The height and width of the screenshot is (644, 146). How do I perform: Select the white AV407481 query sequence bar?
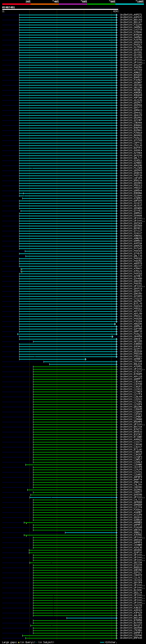pyautogui.click(x=60, y=9)
